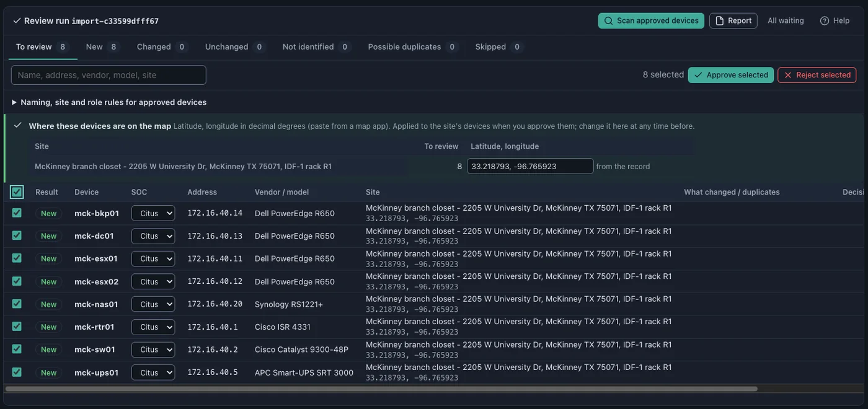Click model Cisco ISR 4331
The height and width of the screenshot is (409, 868).
[x=283, y=327]
